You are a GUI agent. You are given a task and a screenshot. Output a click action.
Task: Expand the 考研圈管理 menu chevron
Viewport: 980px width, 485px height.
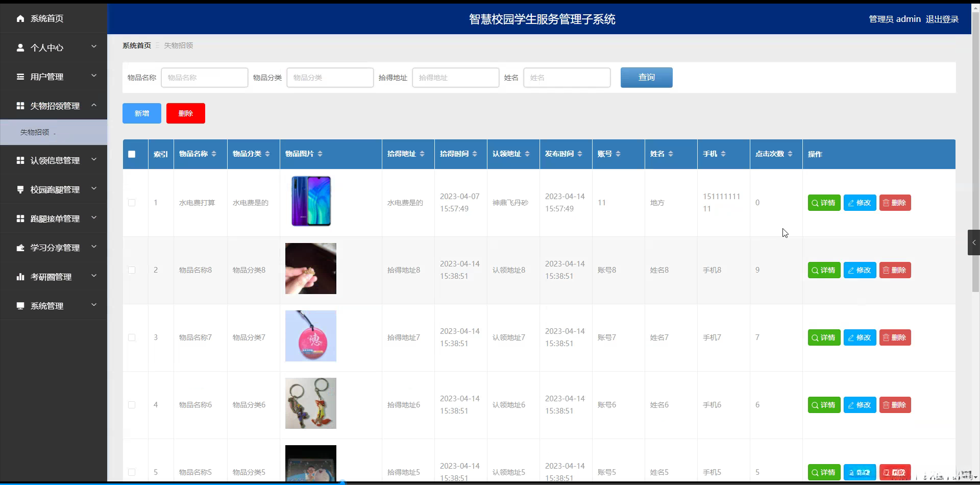click(x=94, y=276)
